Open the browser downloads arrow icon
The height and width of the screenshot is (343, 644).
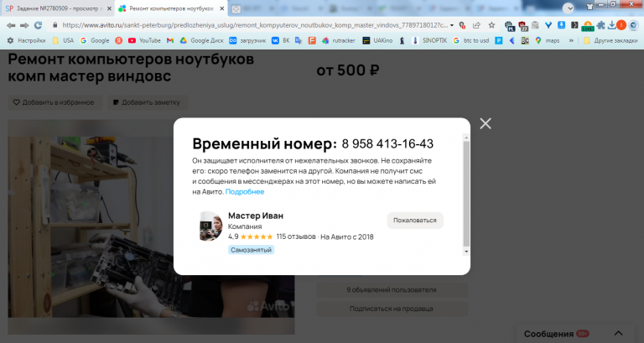pos(611,25)
